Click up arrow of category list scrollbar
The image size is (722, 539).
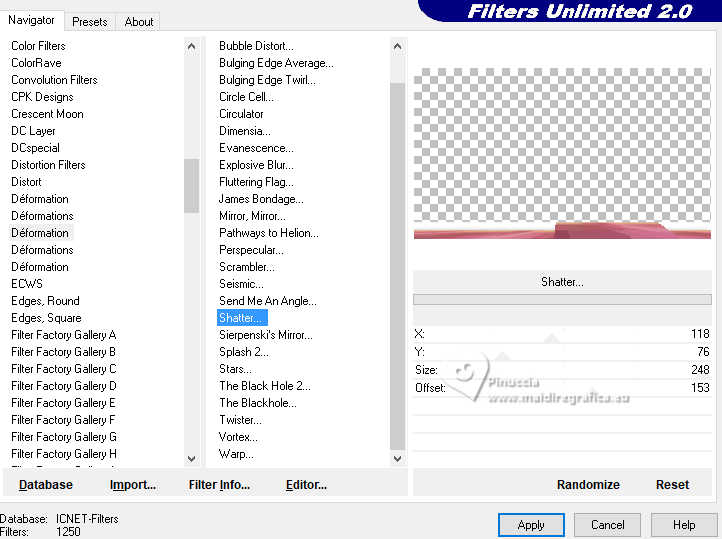pos(192,46)
